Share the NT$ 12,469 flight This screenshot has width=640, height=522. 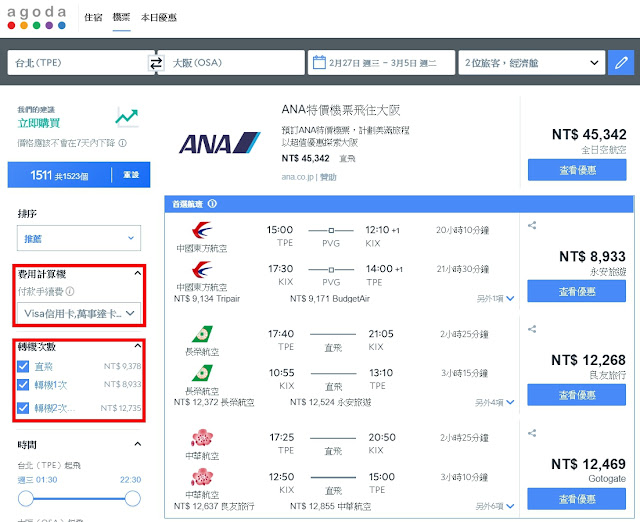(532, 433)
